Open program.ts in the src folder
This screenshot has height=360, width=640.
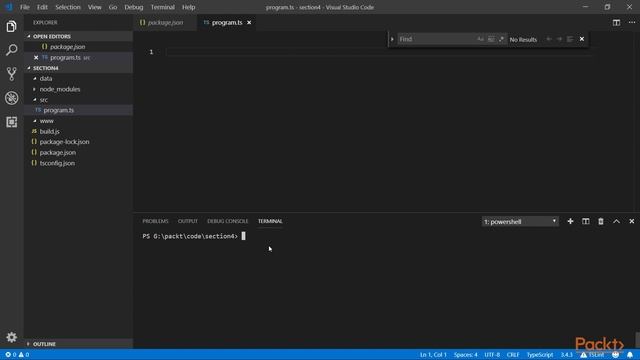[x=78, y=110]
